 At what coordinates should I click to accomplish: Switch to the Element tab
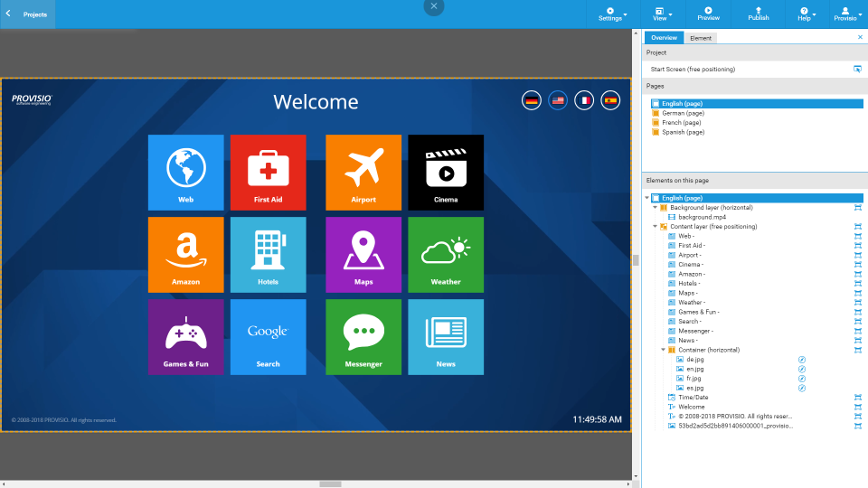click(x=700, y=38)
